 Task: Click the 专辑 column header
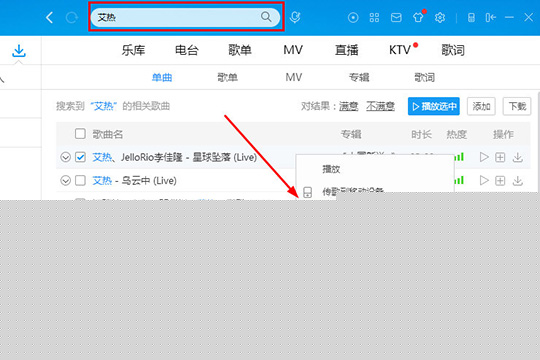tap(351, 134)
